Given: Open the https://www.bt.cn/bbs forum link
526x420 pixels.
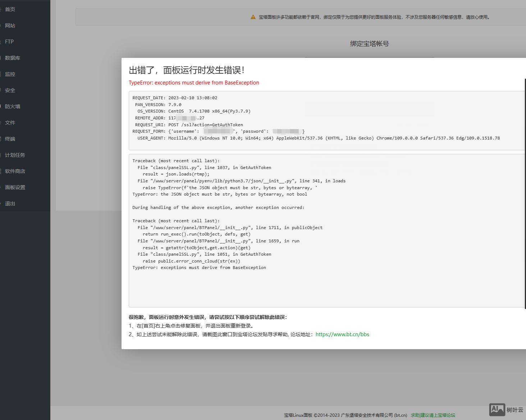Looking at the screenshot, I should 342,334.
